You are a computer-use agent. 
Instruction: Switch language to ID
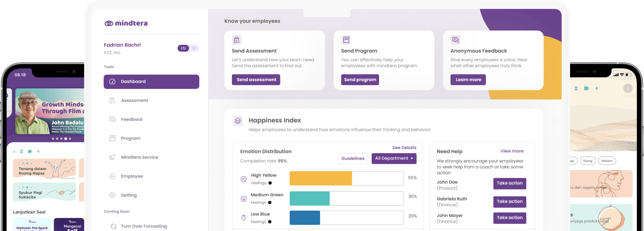click(194, 48)
